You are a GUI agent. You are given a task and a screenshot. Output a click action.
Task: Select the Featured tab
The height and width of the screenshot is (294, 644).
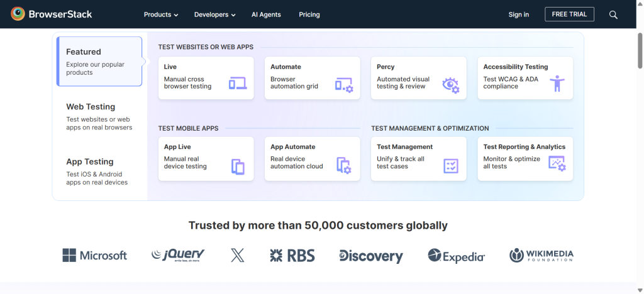click(99, 62)
